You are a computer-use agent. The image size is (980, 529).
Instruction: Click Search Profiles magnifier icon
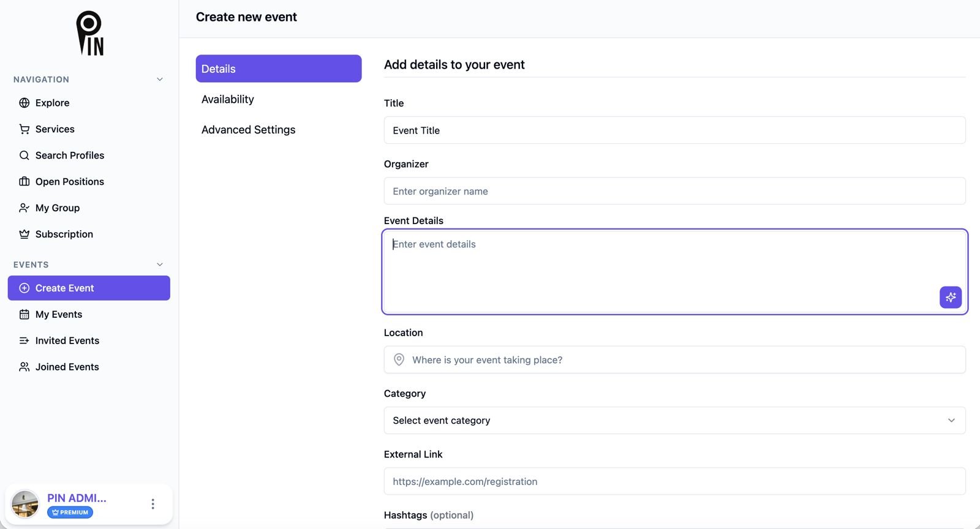pos(24,156)
